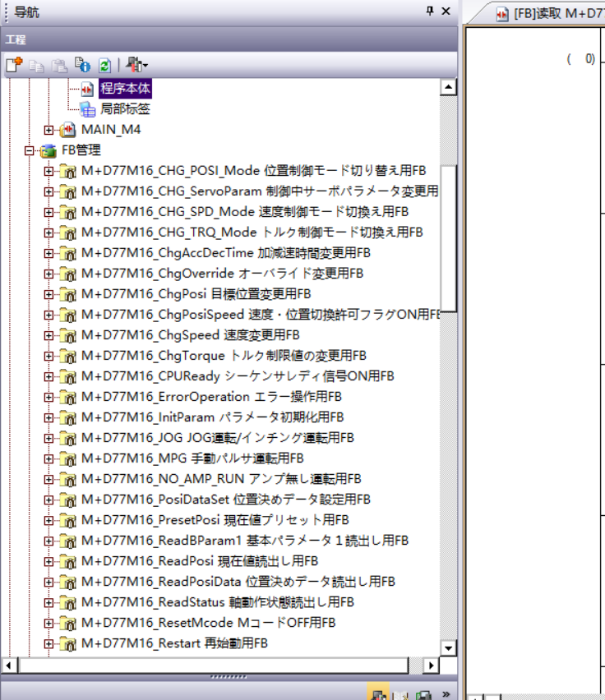Select M+D77M16_ReadPosi 現在値読出し用FB
This screenshot has width=605, height=700.
[199, 561]
